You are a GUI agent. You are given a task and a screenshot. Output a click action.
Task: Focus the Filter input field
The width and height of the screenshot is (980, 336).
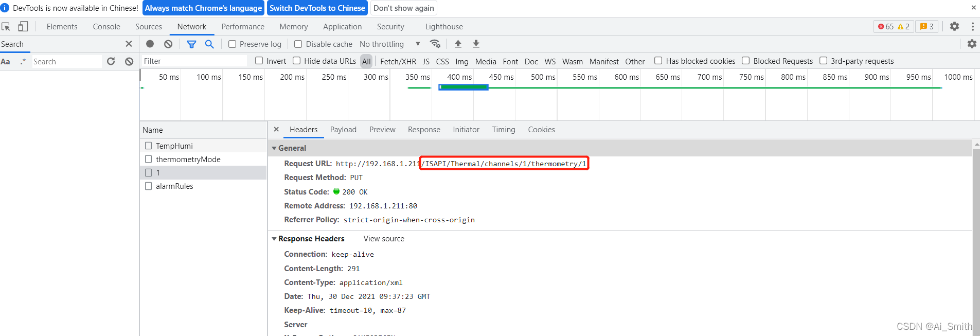pos(194,61)
